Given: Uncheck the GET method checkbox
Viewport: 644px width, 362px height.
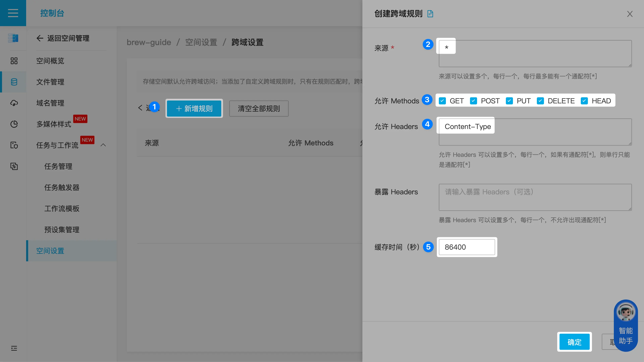Looking at the screenshot, I should pyautogui.click(x=442, y=101).
